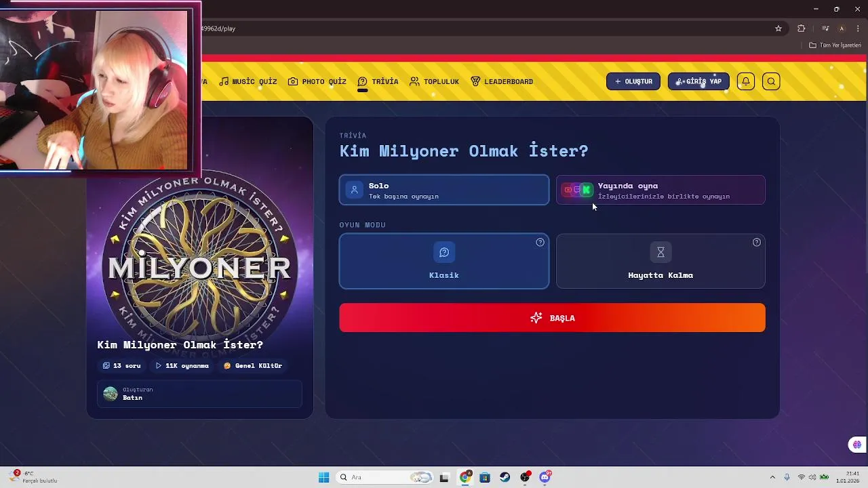Open the site search magnifier icon
Screen dimensions: 868x488
pos(771,81)
